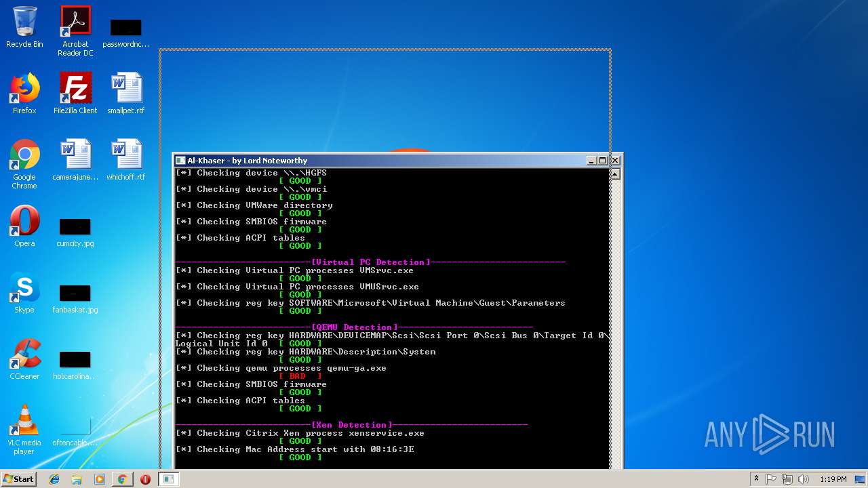This screenshot has width=868, height=488.
Task: Open the volume speaker icon
Action: [x=804, y=479]
